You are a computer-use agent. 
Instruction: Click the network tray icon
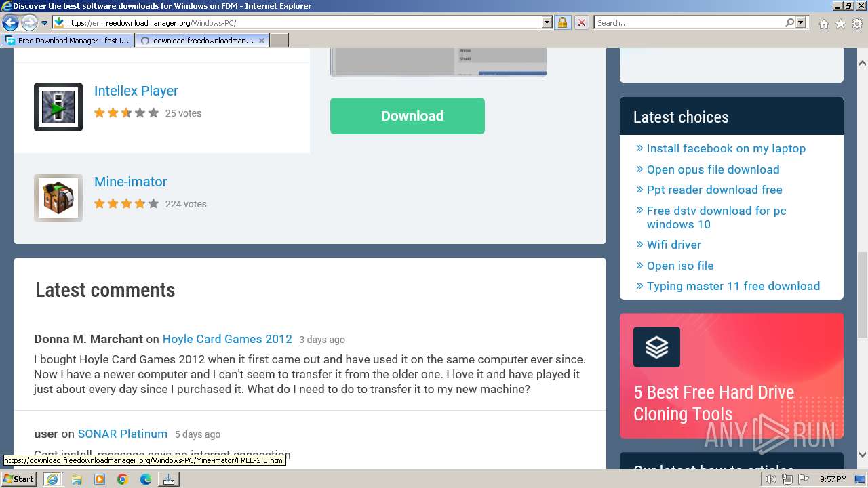point(787,479)
